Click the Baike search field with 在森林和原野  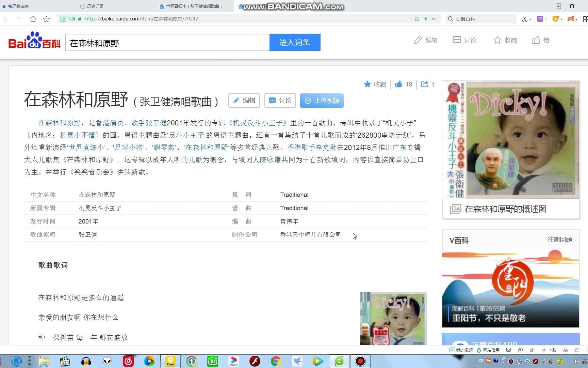[x=167, y=43]
